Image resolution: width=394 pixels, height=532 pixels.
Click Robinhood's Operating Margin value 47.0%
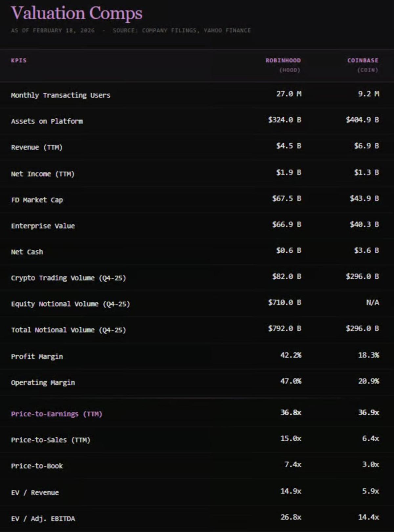[291, 381]
